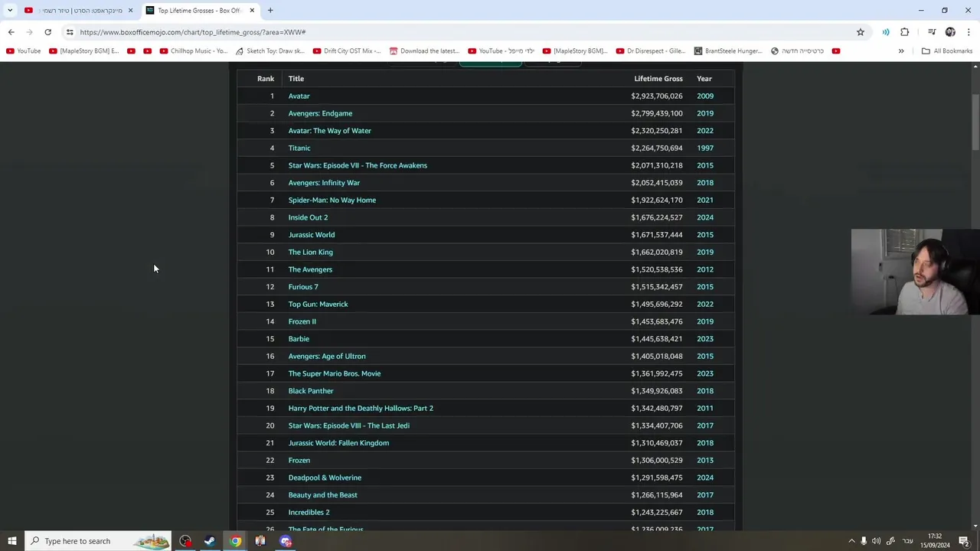Open the All Bookmarks folder
The image size is (980, 551).
(947, 51)
